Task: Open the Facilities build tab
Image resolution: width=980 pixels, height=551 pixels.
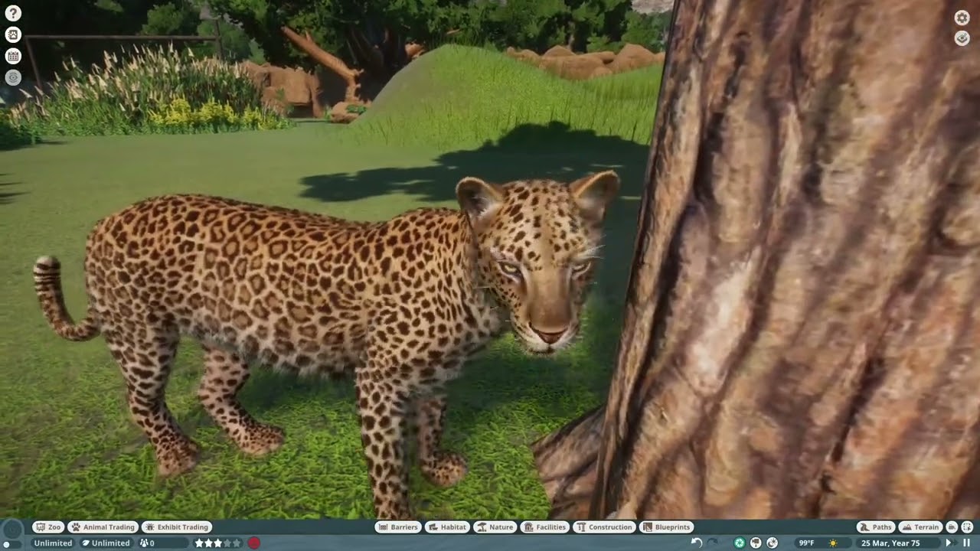Action: pyautogui.click(x=545, y=527)
